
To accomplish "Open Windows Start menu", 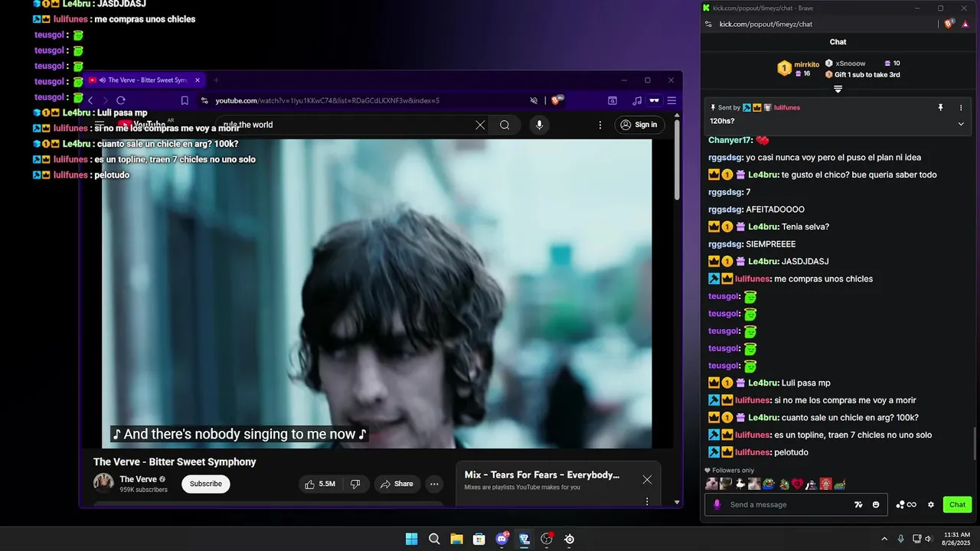I will click(x=411, y=539).
